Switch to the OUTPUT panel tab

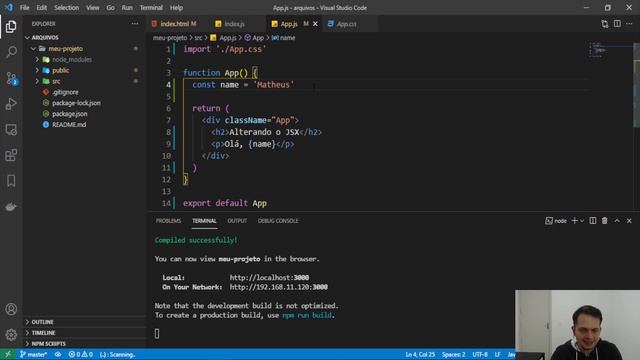[237, 221]
